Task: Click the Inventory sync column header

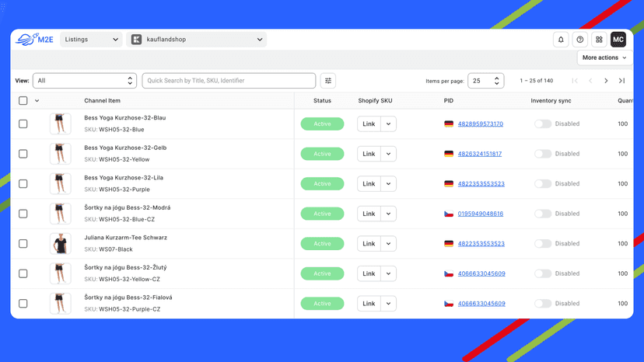Action: pyautogui.click(x=551, y=100)
